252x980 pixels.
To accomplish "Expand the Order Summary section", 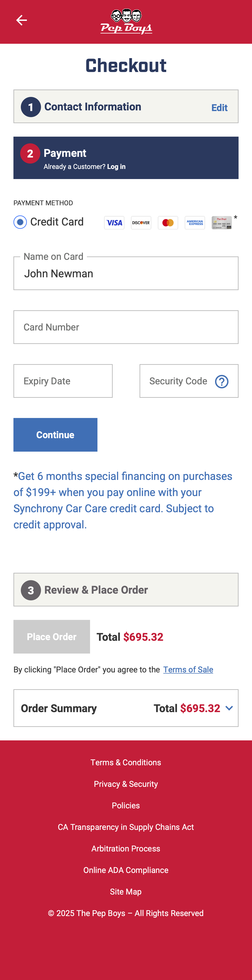I will click(229, 708).
